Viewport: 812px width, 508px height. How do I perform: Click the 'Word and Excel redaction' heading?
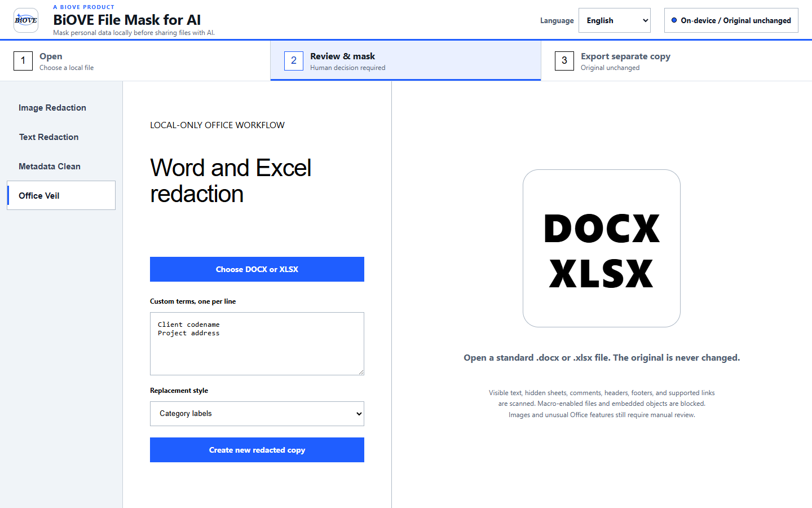[231, 181]
